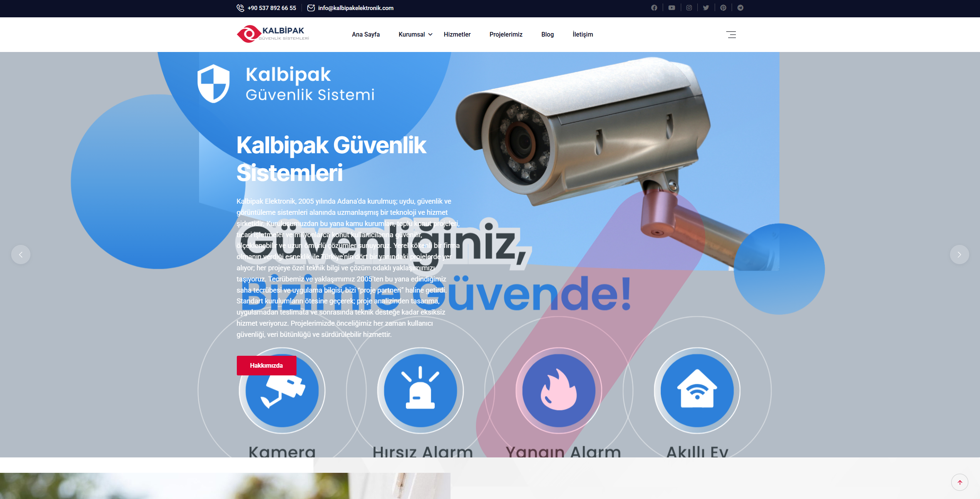Open the İletişim menu item
The height and width of the screenshot is (499, 980).
(583, 34)
